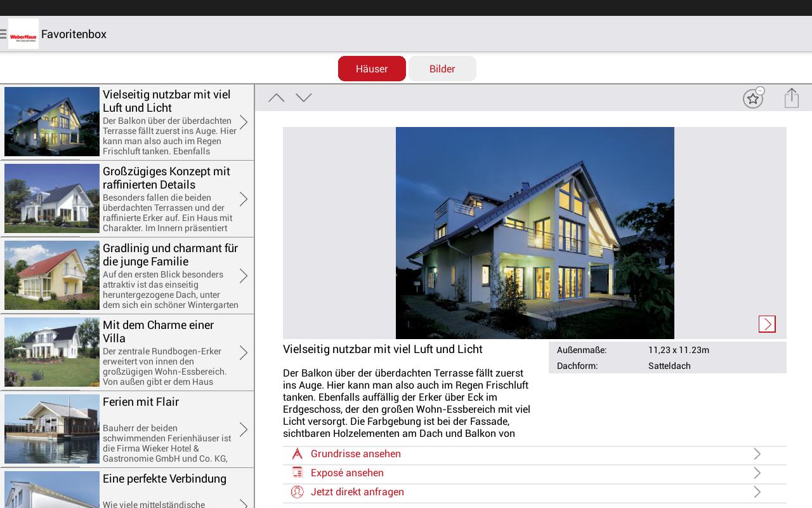Go to previous house with up arrow
This screenshot has width=812, height=508.
coord(276,98)
